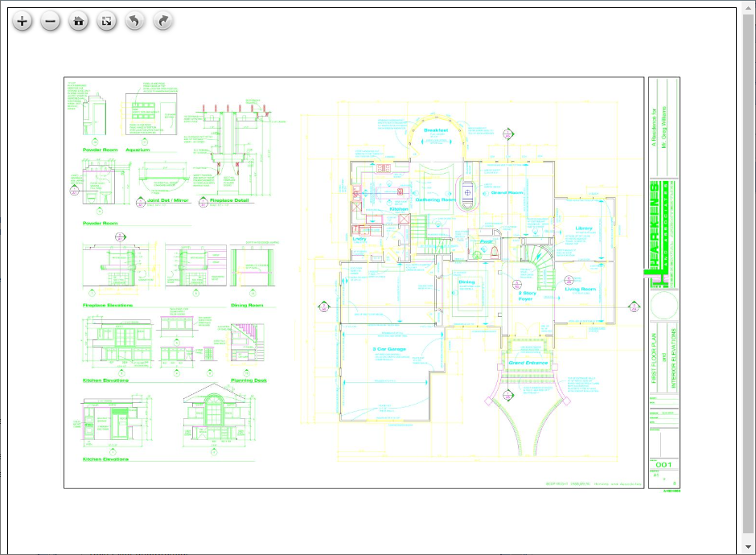Click the zoom out minus button
This screenshot has width=756, height=555.
[50, 22]
